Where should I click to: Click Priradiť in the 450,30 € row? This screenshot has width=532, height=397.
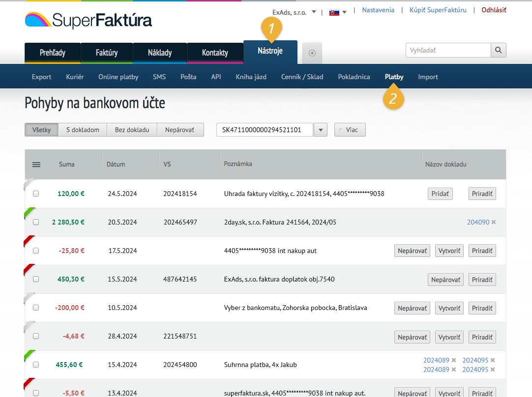pyautogui.click(x=482, y=280)
